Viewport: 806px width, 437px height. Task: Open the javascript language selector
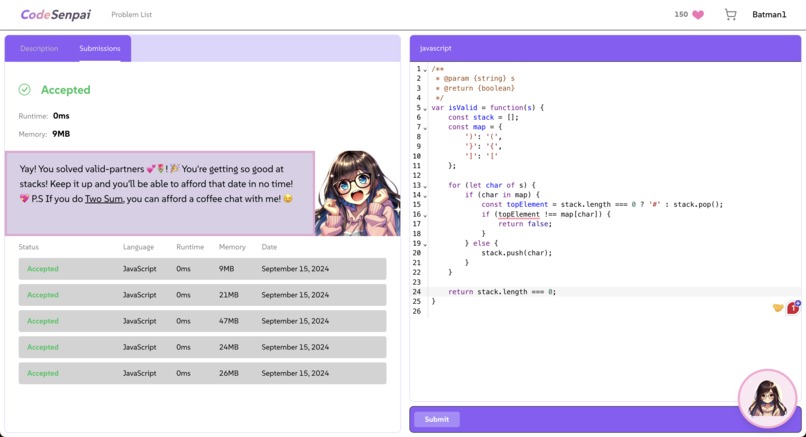point(435,48)
